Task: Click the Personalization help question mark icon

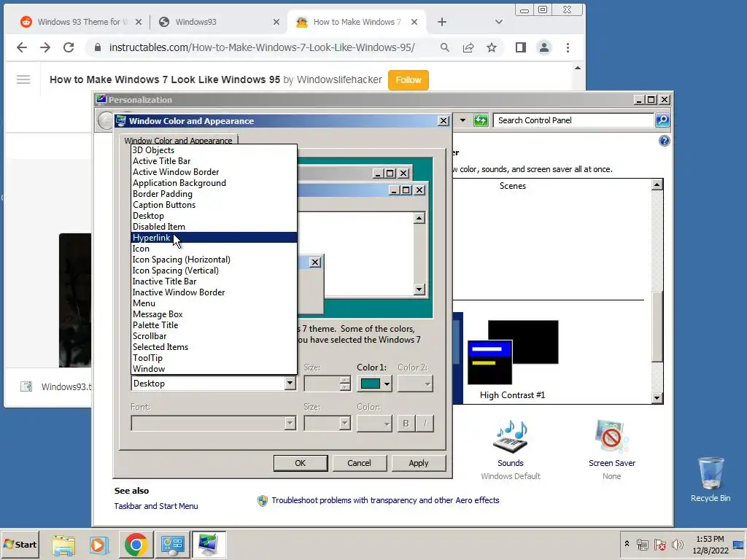Action: tap(664, 141)
